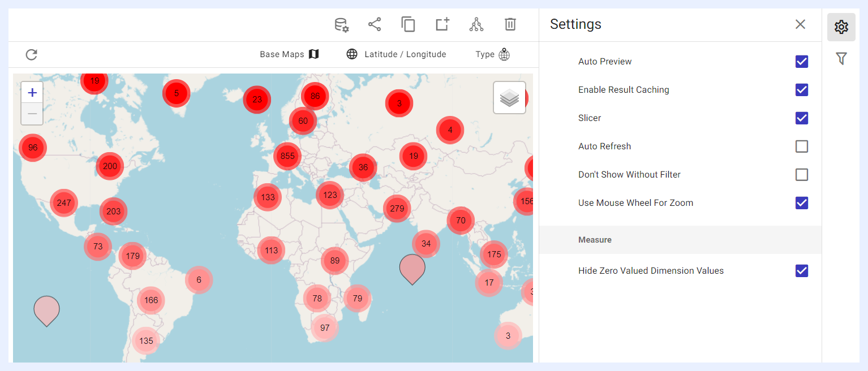
Task: Select the 175 cluster marker
Action: [x=494, y=254]
